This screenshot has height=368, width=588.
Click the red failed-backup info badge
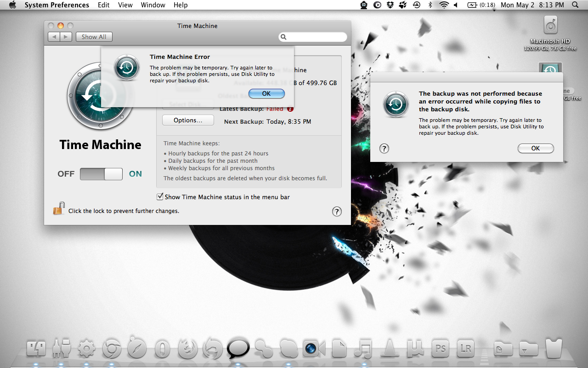290,109
